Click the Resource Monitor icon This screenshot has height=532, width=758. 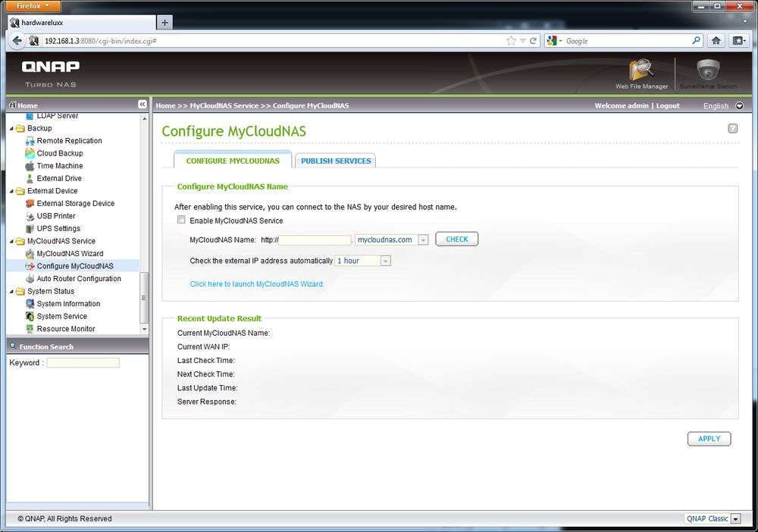pos(30,329)
